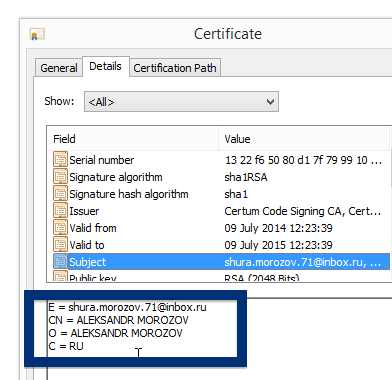The height and width of the screenshot is (380, 392).
Task: Click the Field column header
Action: click(x=133, y=139)
